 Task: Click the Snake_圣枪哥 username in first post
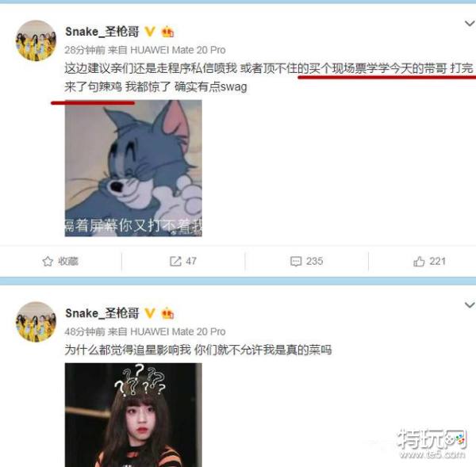tap(102, 32)
